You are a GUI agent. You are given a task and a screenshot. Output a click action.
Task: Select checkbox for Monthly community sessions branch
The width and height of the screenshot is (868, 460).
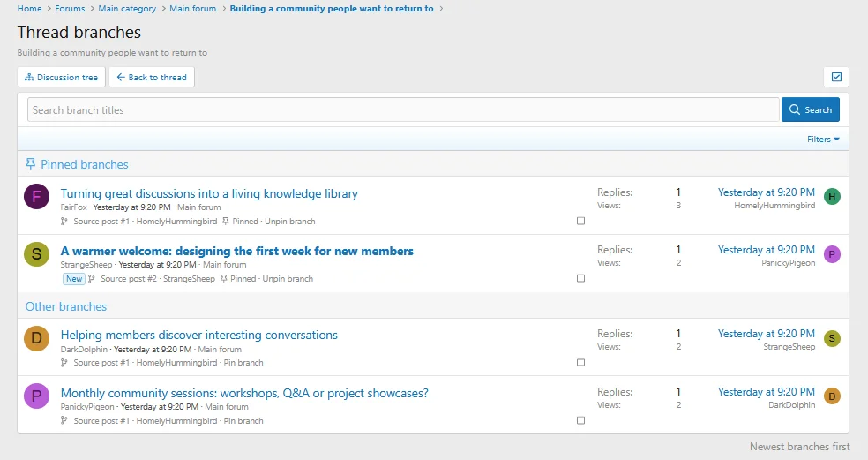point(580,420)
